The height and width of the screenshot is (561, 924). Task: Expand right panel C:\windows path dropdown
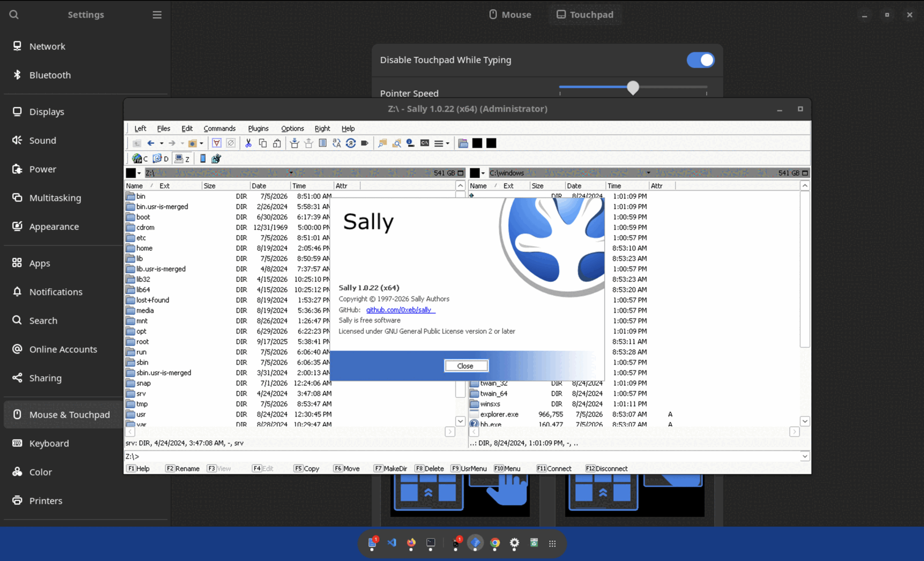[649, 173]
